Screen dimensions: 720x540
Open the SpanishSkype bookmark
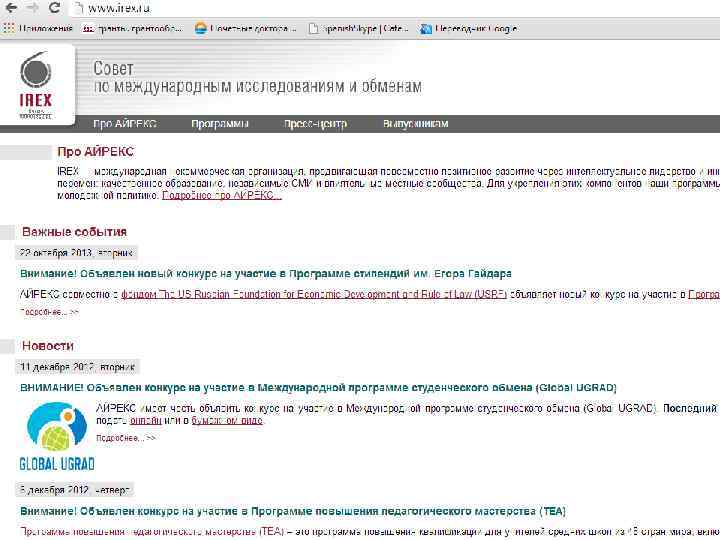358,28
